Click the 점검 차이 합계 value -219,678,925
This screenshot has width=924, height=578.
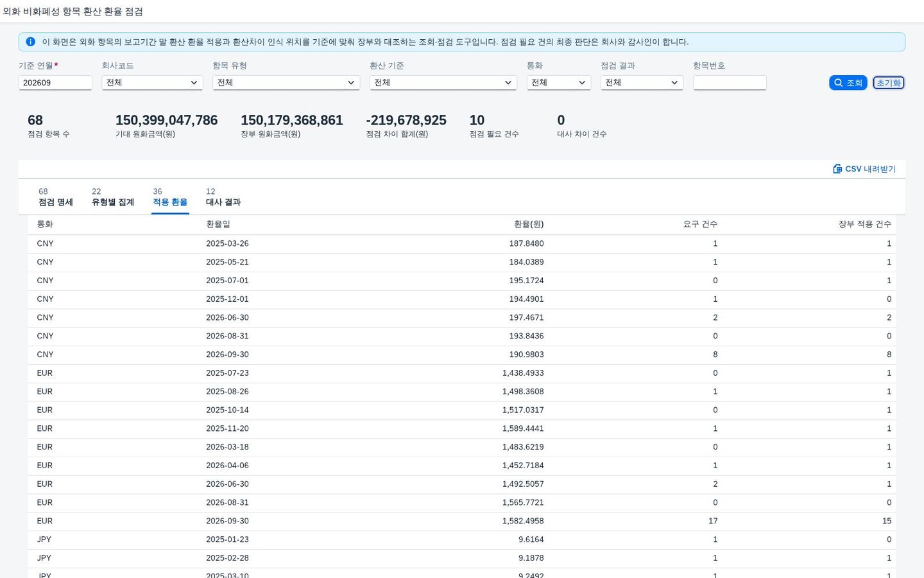tap(406, 120)
